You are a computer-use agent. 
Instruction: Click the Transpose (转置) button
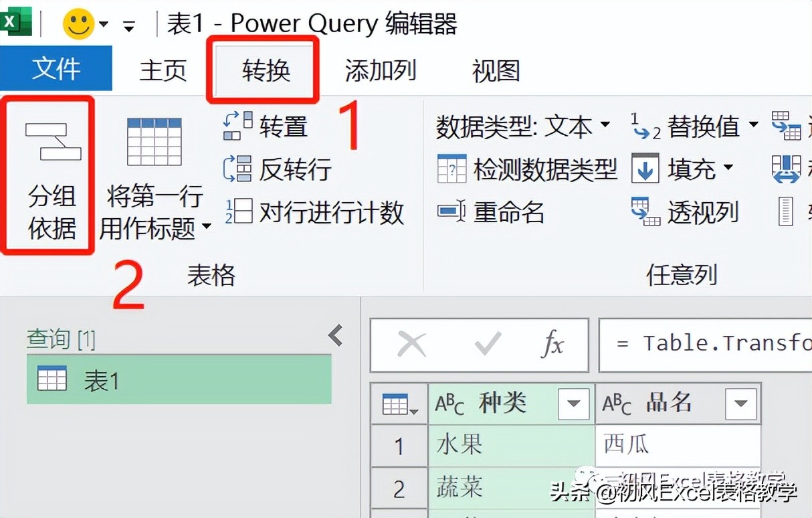pos(266,126)
